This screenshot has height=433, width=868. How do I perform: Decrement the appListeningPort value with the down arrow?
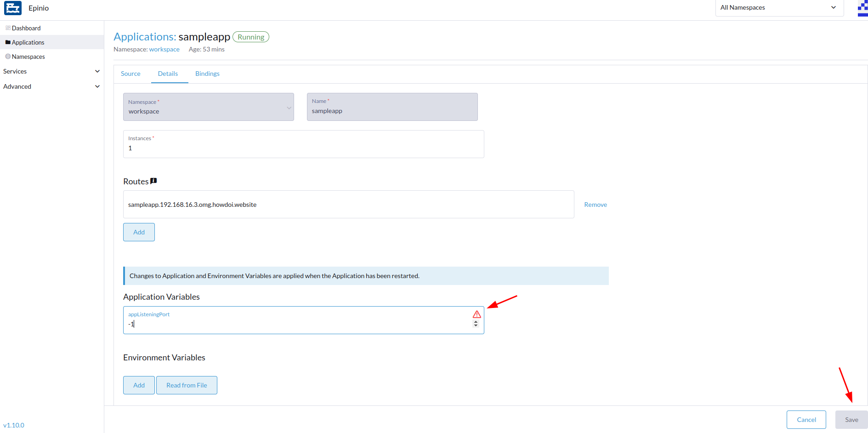[476, 325]
